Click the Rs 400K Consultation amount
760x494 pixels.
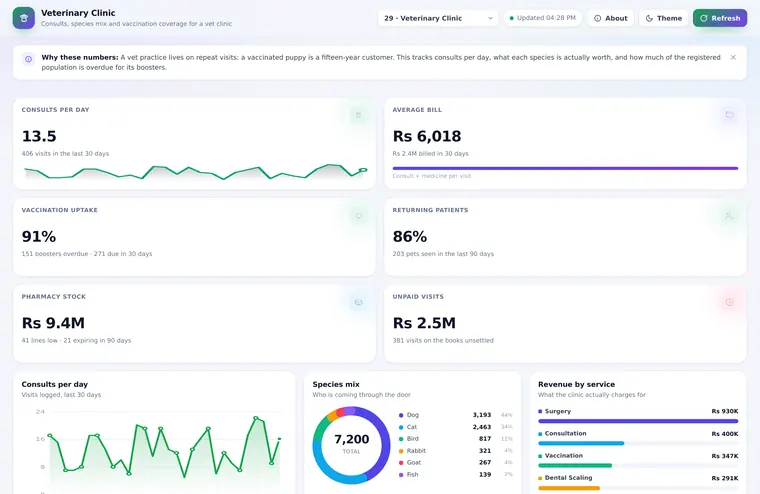pos(725,434)
